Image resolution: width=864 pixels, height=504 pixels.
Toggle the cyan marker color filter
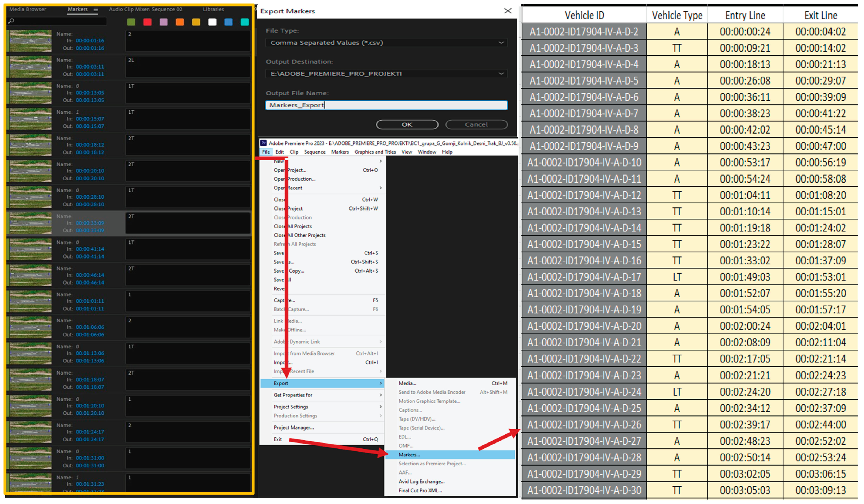click(245, 22)
